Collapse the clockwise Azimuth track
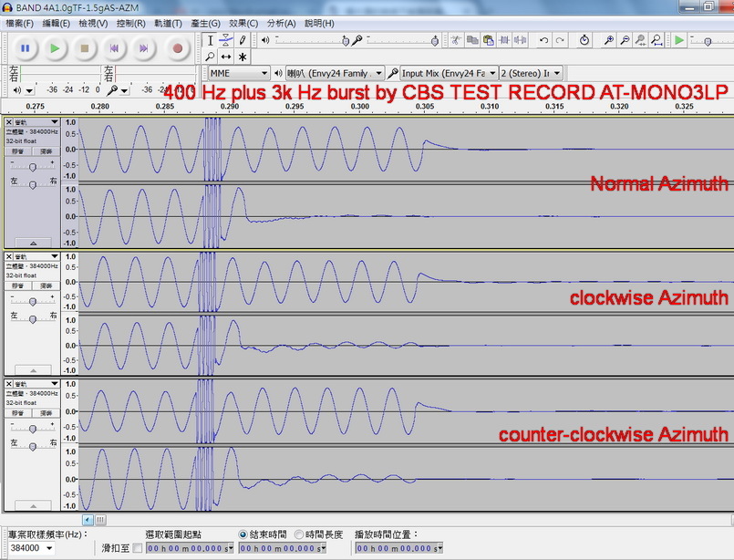 click(33, 370)
